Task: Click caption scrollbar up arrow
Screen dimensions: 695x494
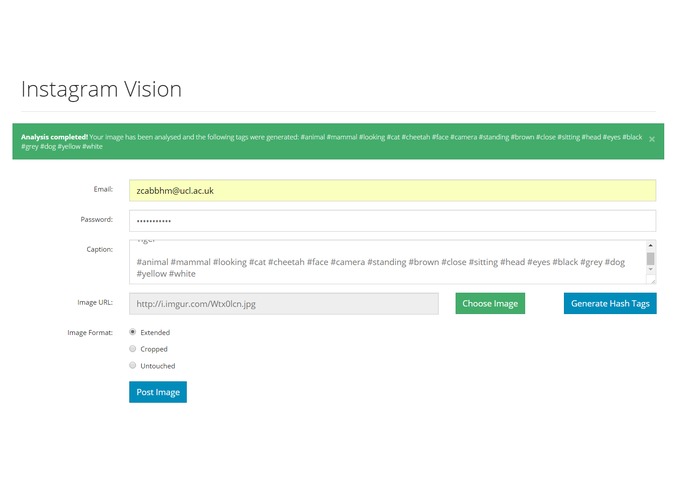Action: click(x=651, y=245)
